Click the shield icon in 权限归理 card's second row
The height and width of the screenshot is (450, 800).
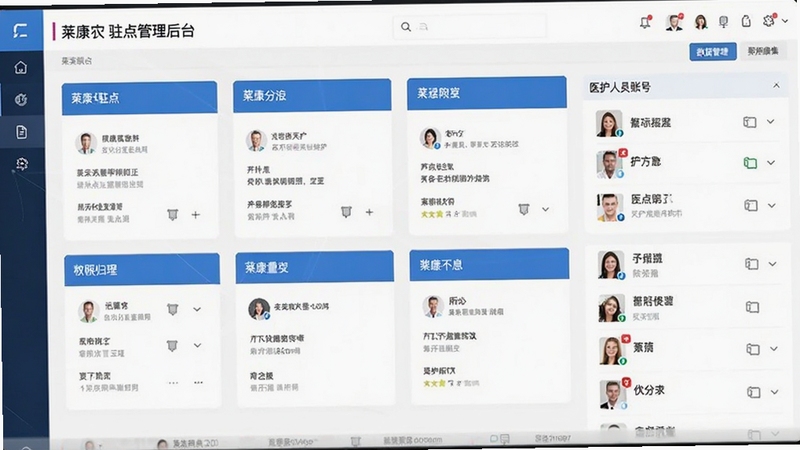pos(172,346)
